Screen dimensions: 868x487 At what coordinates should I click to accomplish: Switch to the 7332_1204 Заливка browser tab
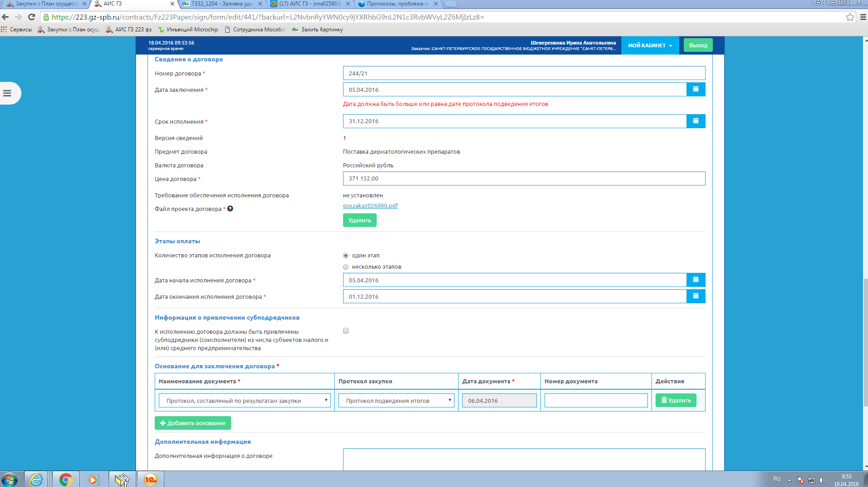pos(222,4)
